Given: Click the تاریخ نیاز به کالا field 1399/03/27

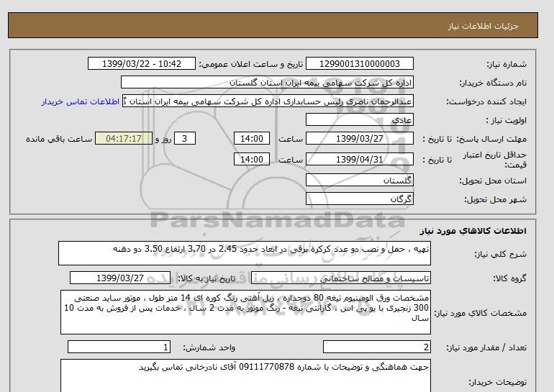Looking at the screenshot, I should click(x=120, y=278).
